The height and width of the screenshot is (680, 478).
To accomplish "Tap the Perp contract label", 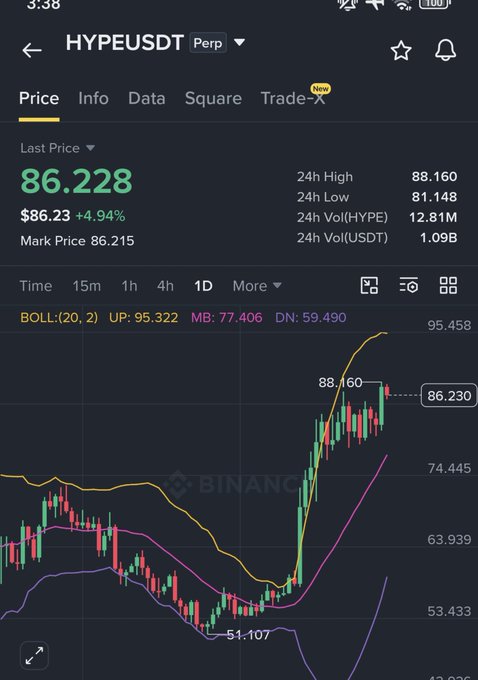I will point(208,43).
